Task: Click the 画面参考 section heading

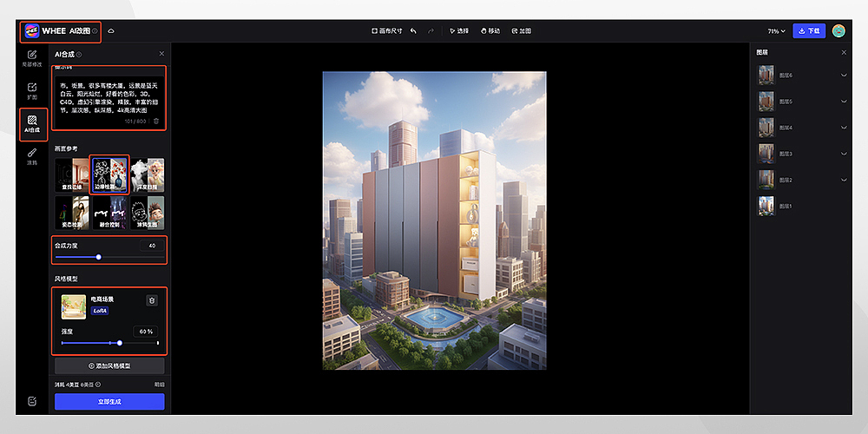Action: pyautogui.click(x=66, y=148)
